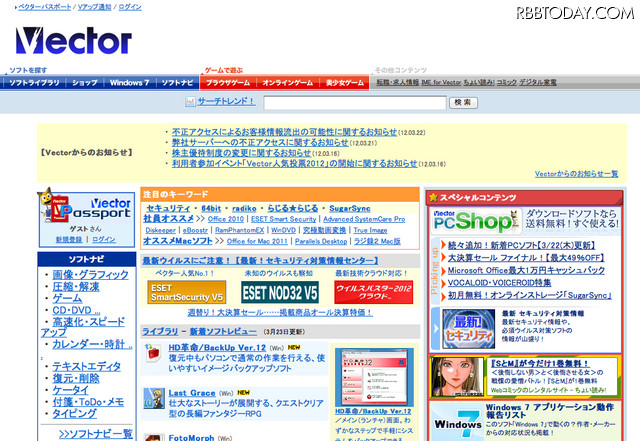Open the ソフトナビ navigation tab
The width and height of the screenshot is (640, 441).
coord(178,83)
